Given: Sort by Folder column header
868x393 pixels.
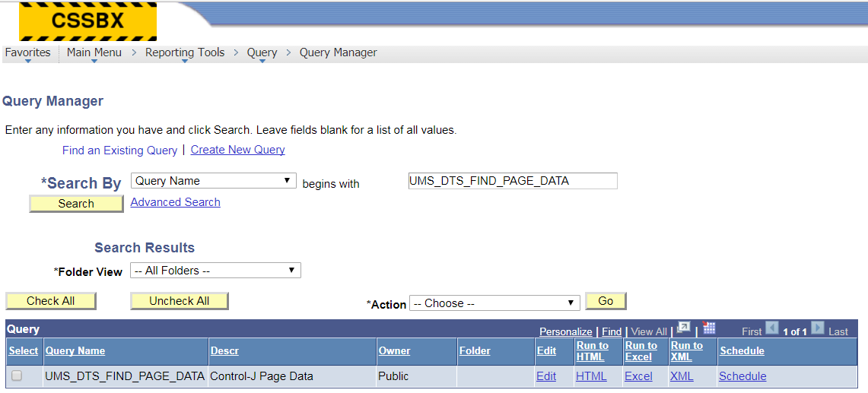Looking at the screenshot, I should [x=475, y=351].
